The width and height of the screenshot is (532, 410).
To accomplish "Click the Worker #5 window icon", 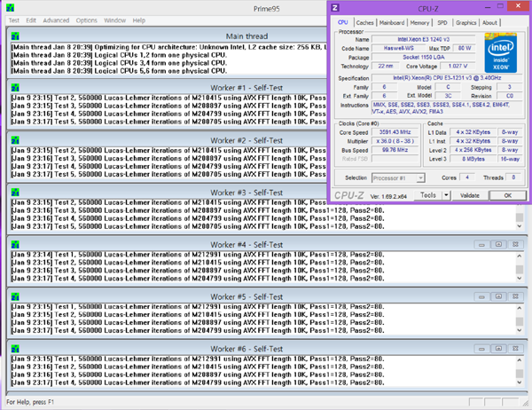I will coord(15,297).
